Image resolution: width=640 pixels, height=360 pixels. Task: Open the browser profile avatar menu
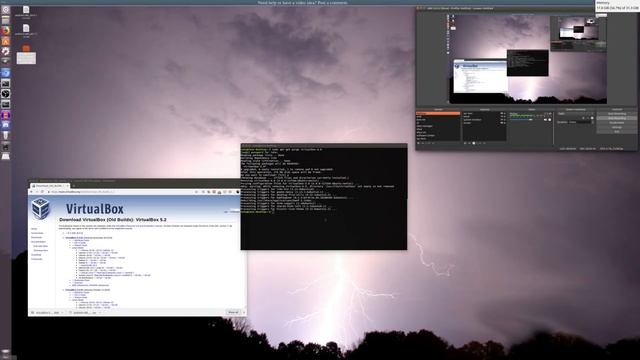tap(238, 192)
